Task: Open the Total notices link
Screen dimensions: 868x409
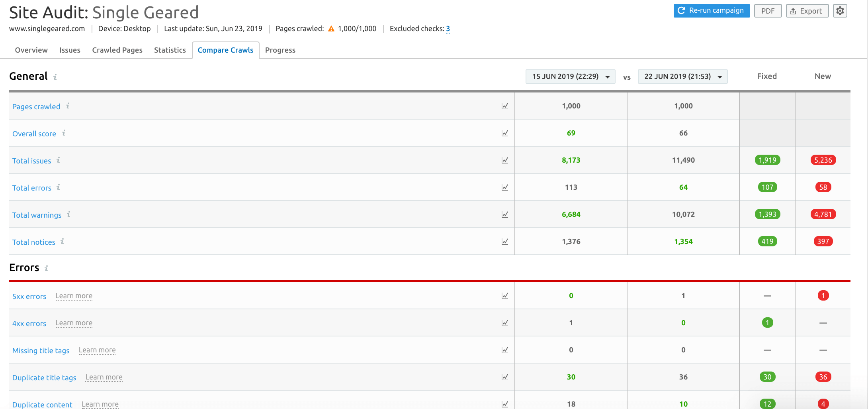Action: [34, 242]
